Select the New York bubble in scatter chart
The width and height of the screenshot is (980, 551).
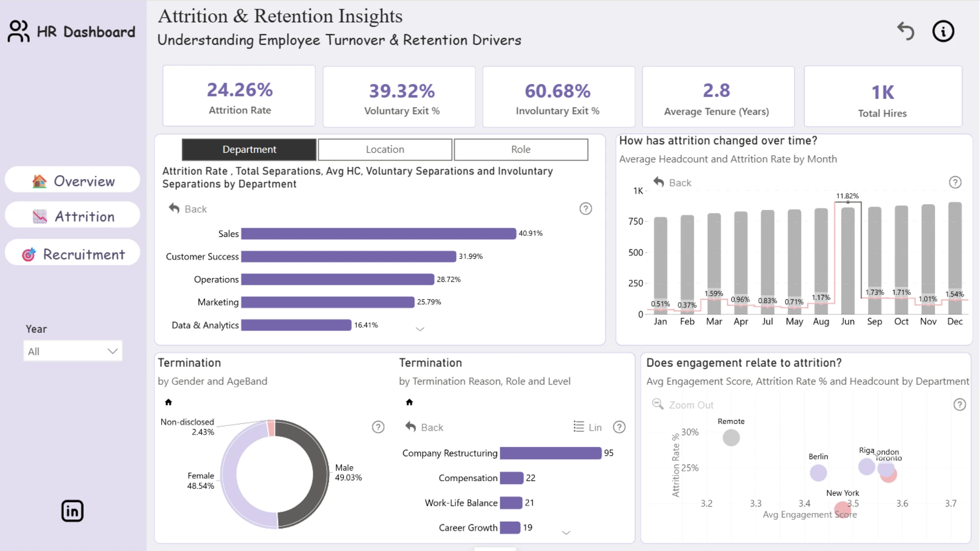click(x=842, y=510)
